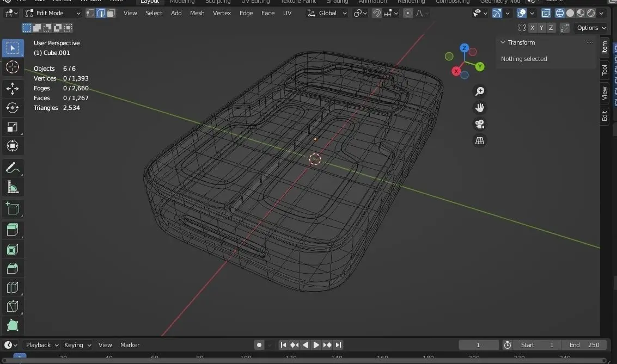Viewport: 617px width, 364px height.
Task: Select the Knife tool
Action: pos(13,306)
